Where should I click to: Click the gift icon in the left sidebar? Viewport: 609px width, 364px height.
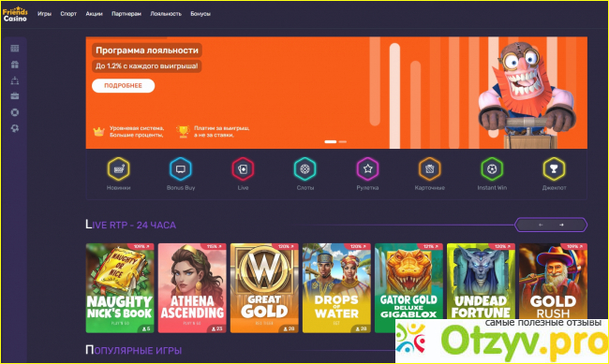tap(15, 65)
